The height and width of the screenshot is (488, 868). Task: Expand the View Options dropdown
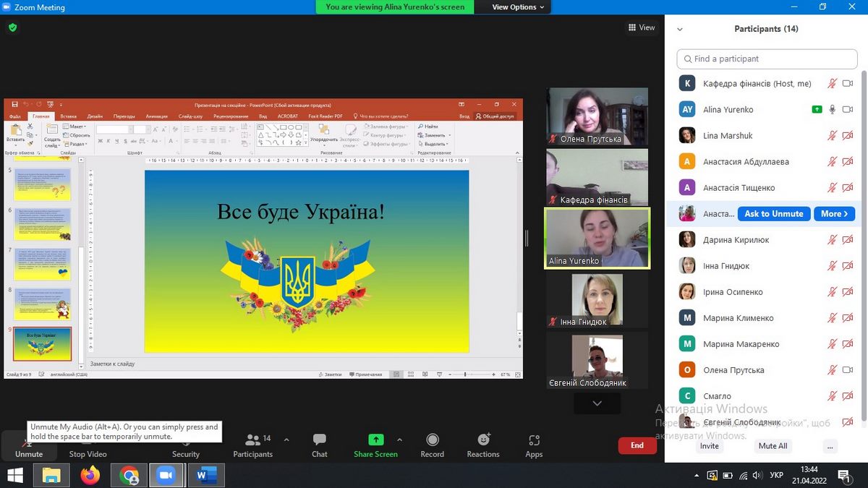518,7
